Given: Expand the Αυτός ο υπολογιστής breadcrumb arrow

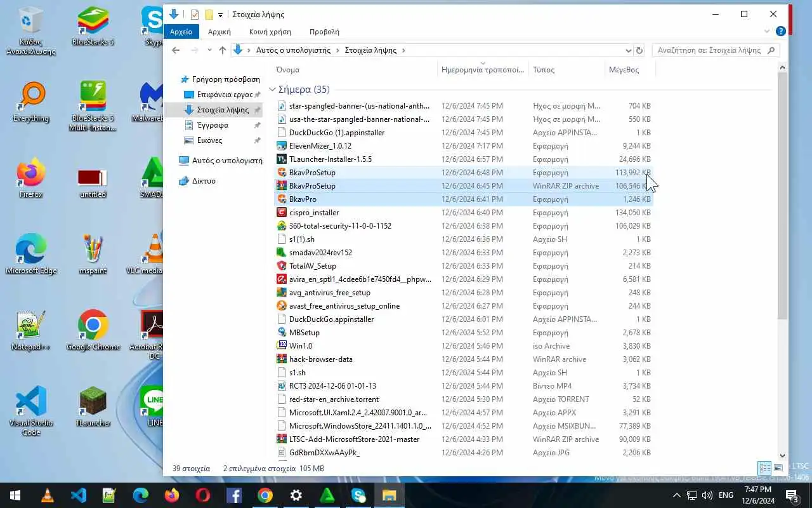Looking at the screenshot, I should 337,50.
